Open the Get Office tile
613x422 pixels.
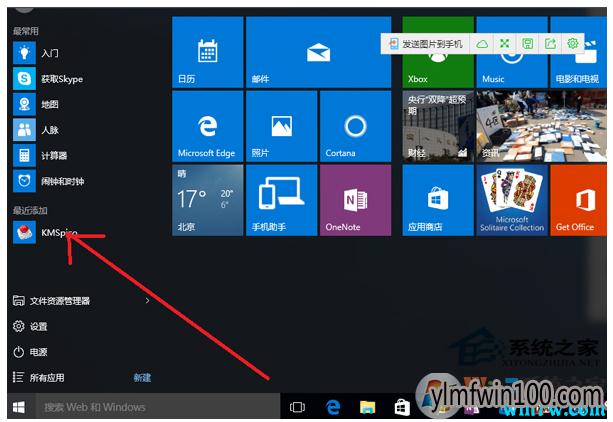[x=579, y=200]
